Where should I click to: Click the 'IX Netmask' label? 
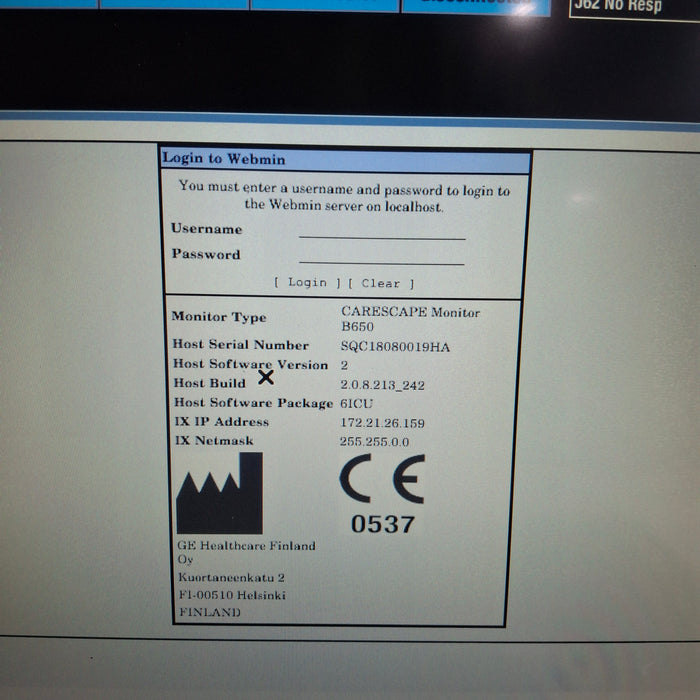pos(214,441)
